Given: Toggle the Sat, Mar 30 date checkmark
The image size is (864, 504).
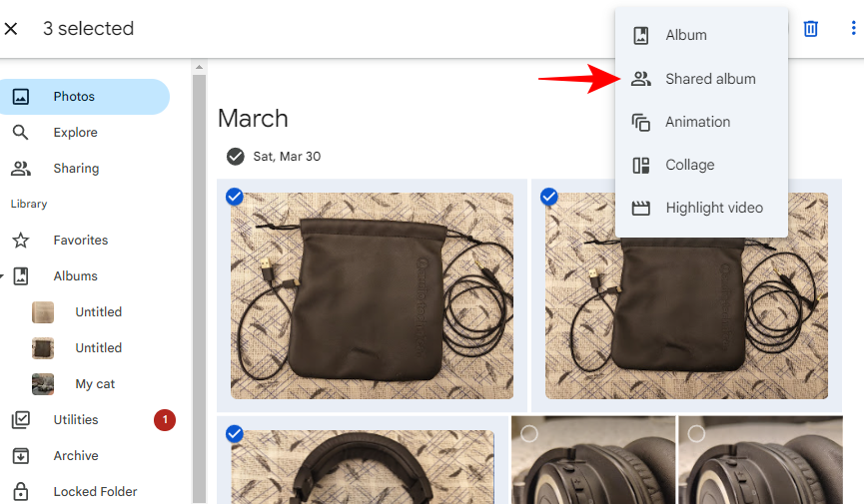Looking at the screenshot, I should (236, 157).
